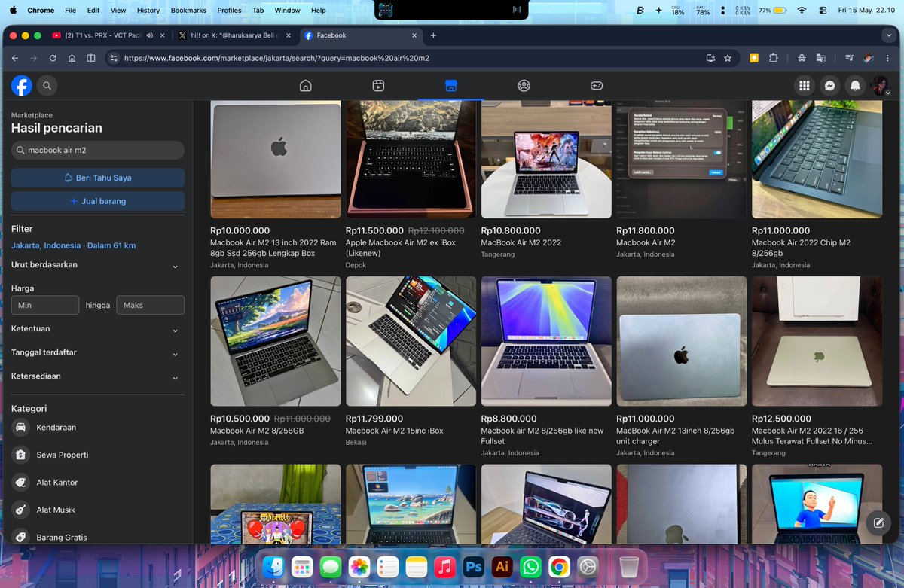Screen dimensions: 904x588
Task: Open listing Macbook Air M2 15inc iBox
Action: 394,431
